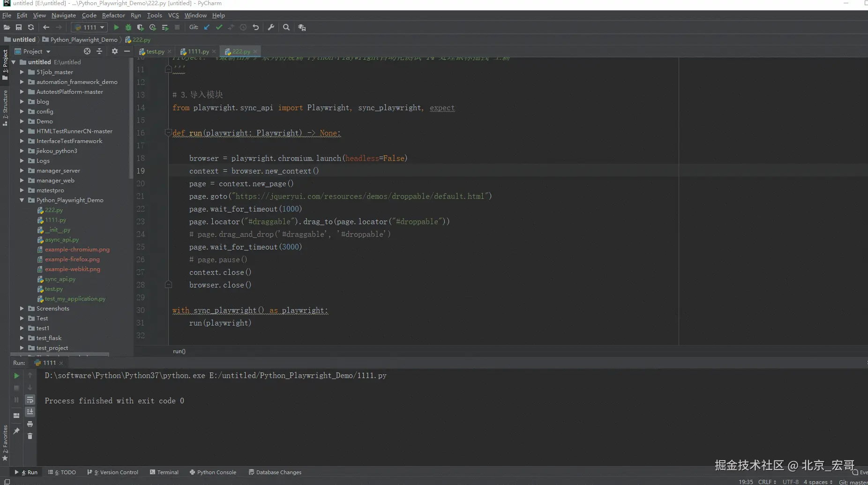This screenshot has width=868, height=485.
Task: Toggle scroll to end in Run console
Action: pyautogui.click(x=30, y=412)
